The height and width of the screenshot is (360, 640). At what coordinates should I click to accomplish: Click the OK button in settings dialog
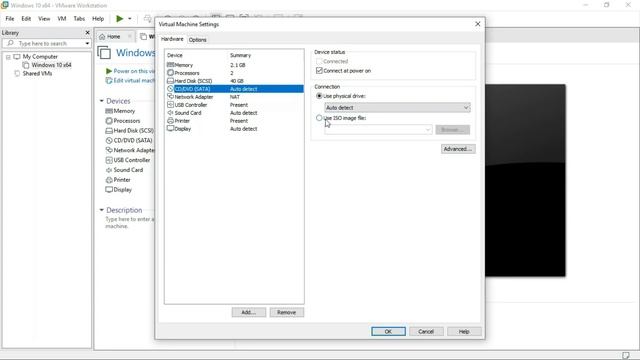389,331
